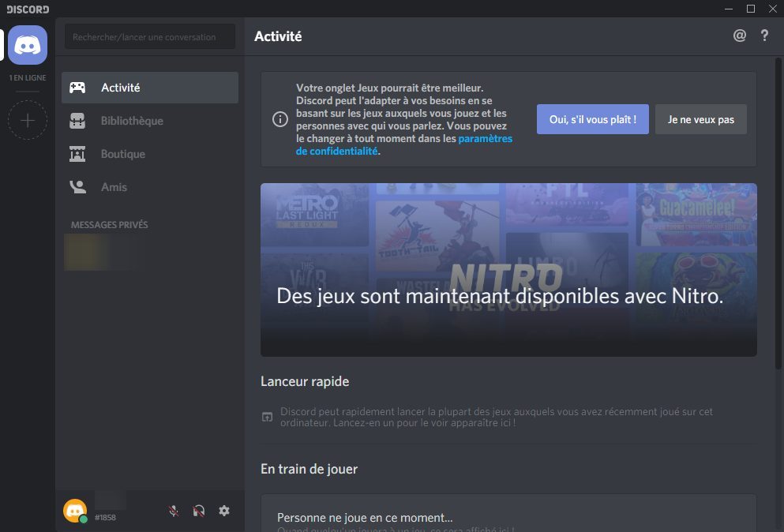784x532 pixels.
Task: Open the mentions @ icon
Action: (x=739, y=36)
